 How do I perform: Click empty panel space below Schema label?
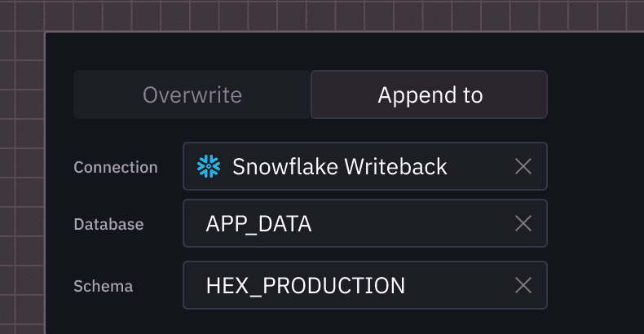point(104,319)
